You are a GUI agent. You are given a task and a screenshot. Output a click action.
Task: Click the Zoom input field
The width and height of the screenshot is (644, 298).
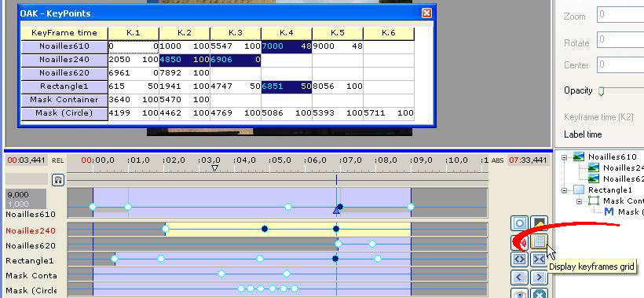pos(620,15)
